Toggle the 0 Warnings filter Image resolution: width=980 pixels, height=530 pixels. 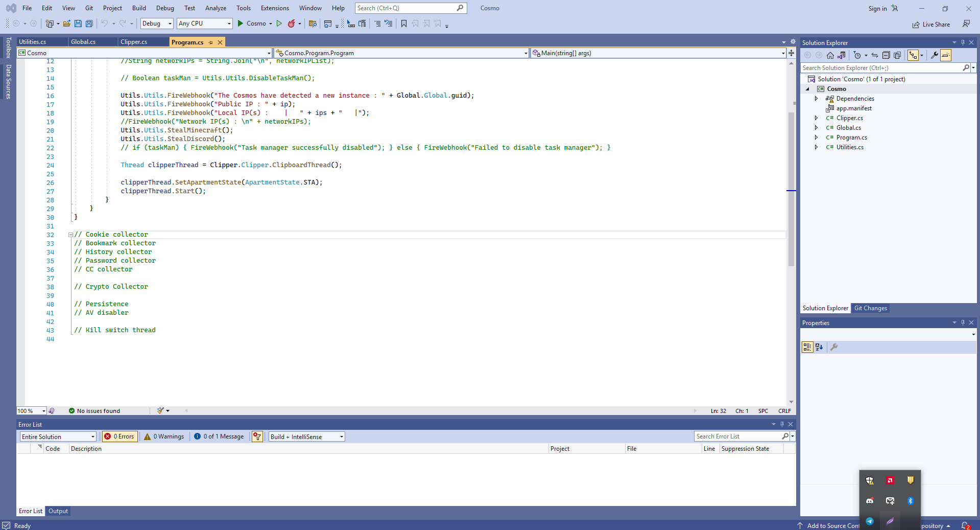(x=164, y=436)
